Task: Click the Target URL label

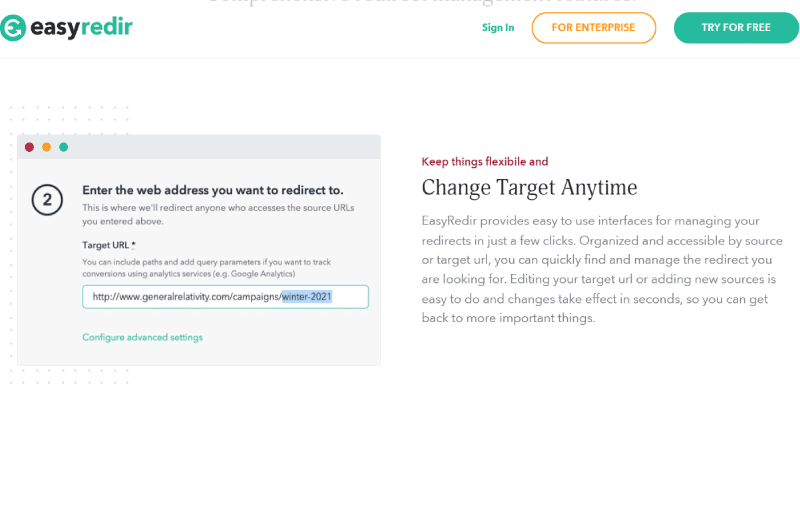Action: click(x=109, y=245)
